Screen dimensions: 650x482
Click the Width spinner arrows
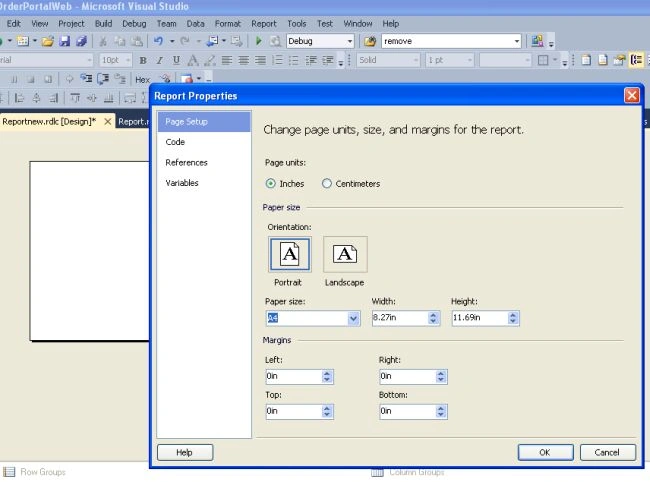[x=433, y=318]
